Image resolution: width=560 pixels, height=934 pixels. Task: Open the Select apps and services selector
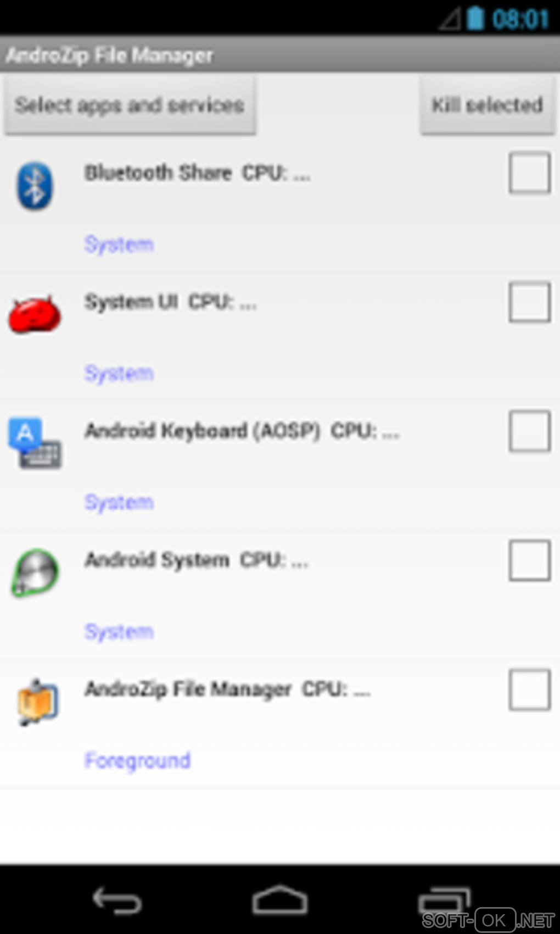(130, 105)
